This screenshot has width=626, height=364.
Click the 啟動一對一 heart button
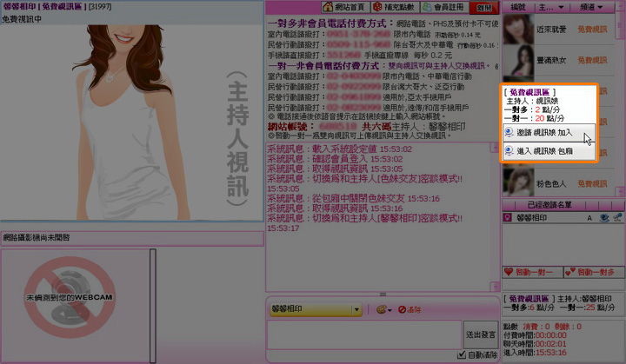(x=531, y=272)
